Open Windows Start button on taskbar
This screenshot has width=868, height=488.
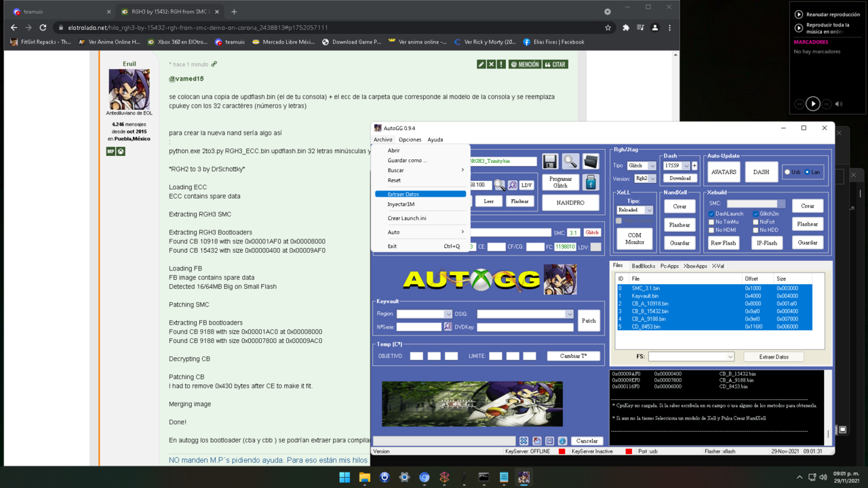(x=344, y=477)
